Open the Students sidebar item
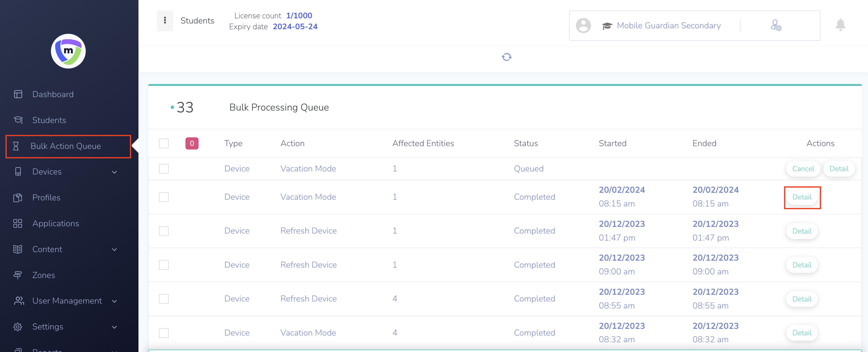The image size is (868, 352). 49,120
